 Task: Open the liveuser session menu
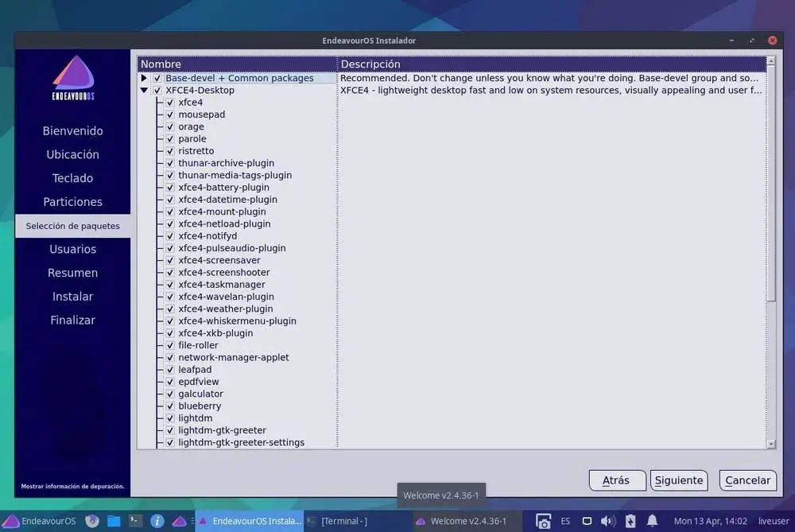pyautogui.click(x=774, y=521)
